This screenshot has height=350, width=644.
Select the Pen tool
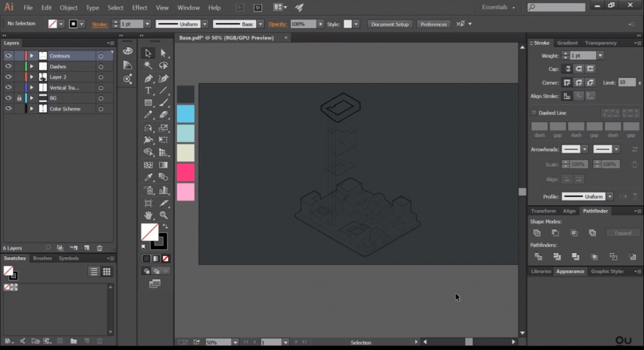[x=147, y=78]
